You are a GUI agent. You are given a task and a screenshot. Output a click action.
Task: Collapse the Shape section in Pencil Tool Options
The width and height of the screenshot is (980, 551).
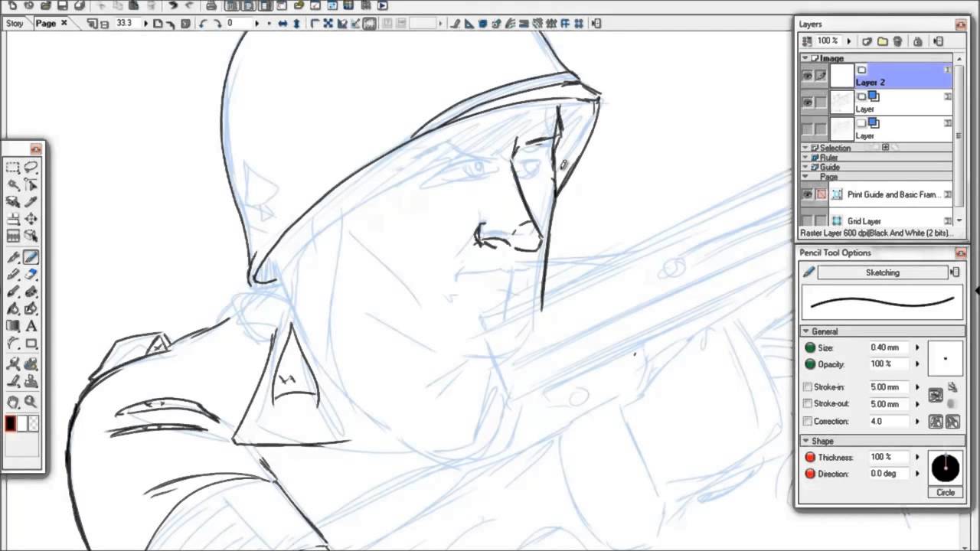tap(805, 441)
